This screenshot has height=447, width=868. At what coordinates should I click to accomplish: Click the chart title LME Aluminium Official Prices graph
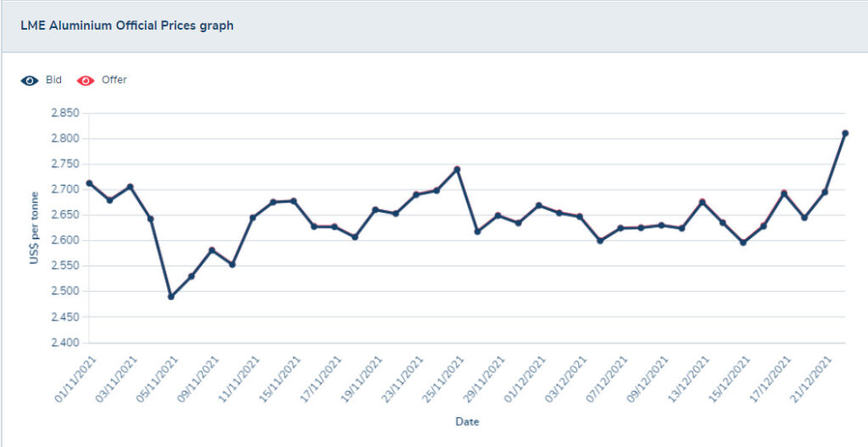[127, 25]
